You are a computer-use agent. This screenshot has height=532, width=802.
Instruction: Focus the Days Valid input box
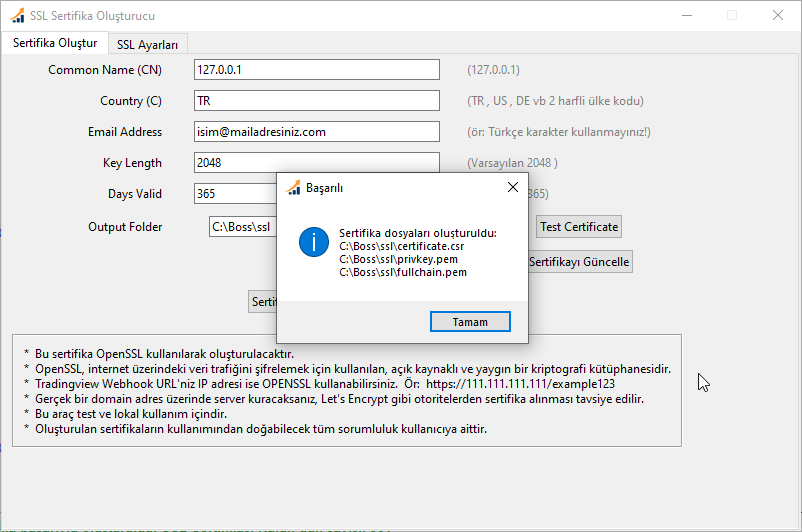[x=234, y=194]
